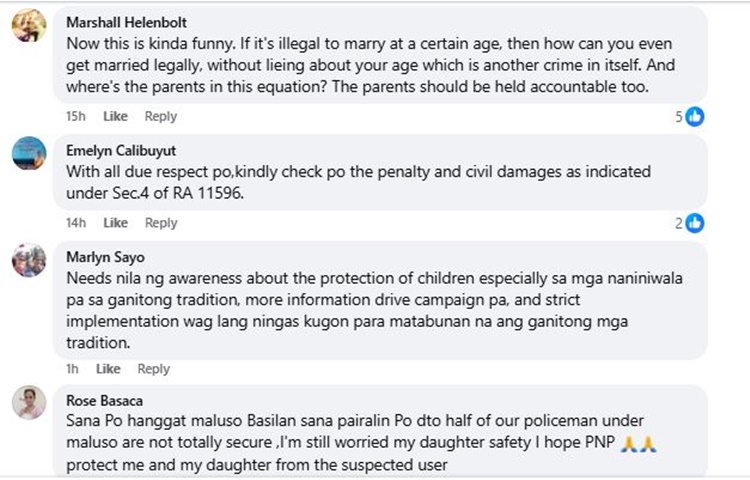Open the like reaction icon showing 2

[694, 223]
